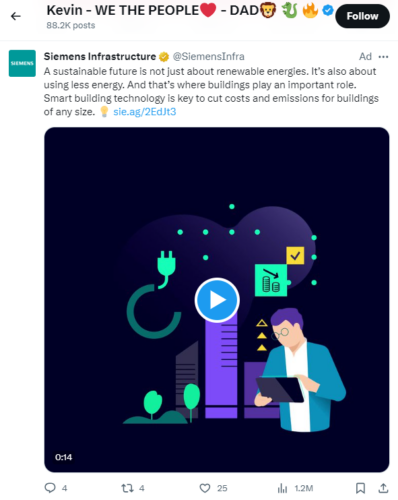398x500 pixels.
Task: Click the reply comment icon
Action: tap(50, 488)
